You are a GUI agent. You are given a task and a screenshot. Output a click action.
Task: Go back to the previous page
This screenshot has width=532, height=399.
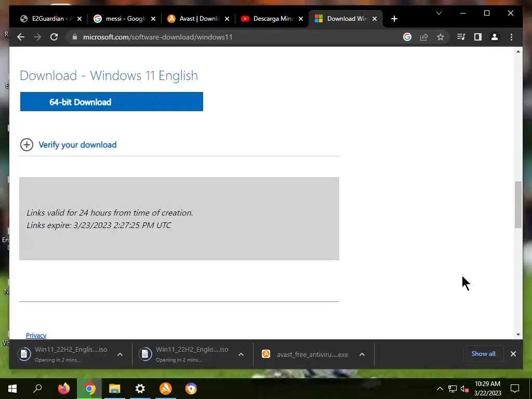[21, 37]
